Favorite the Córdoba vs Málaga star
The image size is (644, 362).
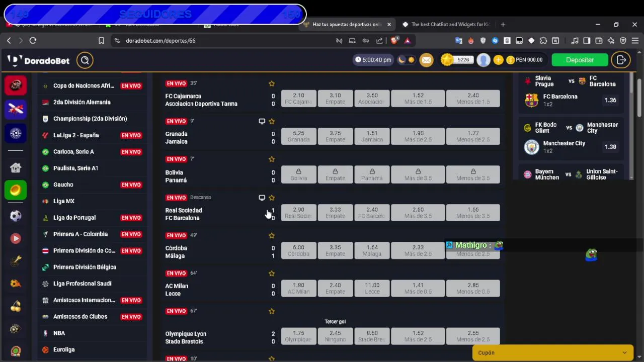click(272, 235)
